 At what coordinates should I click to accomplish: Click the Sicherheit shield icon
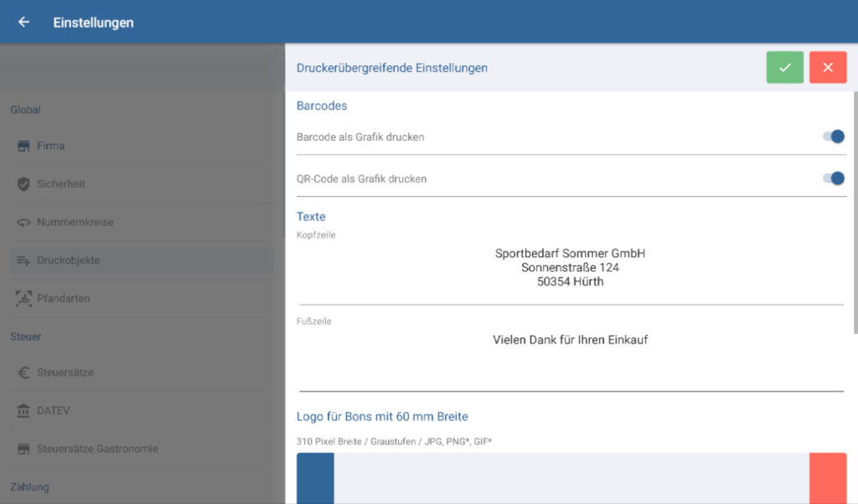pos(23,184)
